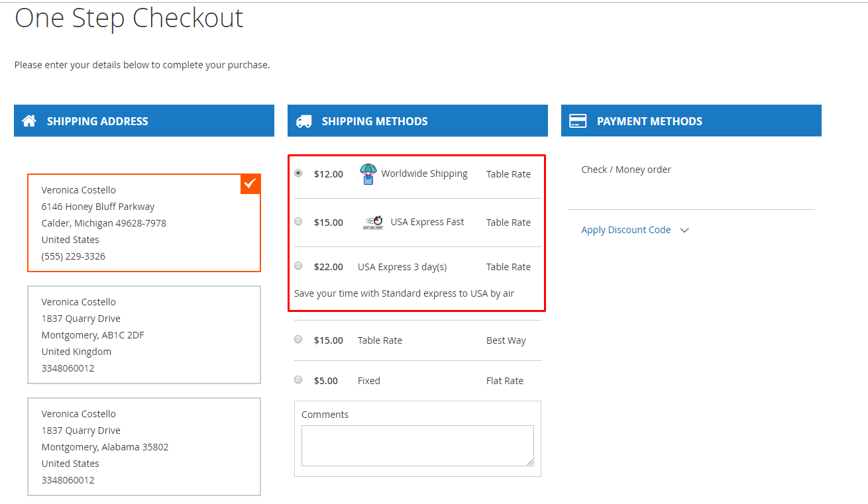Click the truck icon in Shipping Methods header
The image size is (868, 504).
point(303,121)
